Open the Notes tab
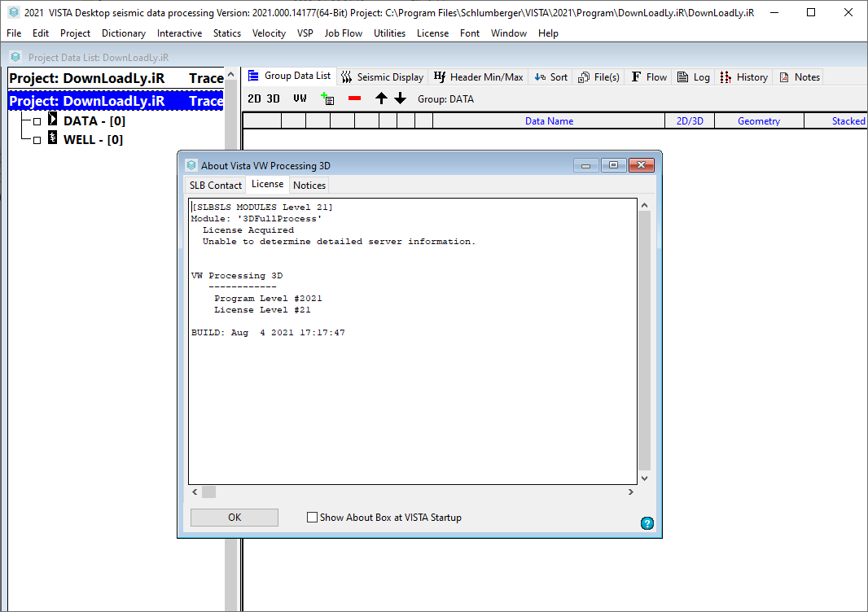Screen dimensions: 868x612 (800, 77)
